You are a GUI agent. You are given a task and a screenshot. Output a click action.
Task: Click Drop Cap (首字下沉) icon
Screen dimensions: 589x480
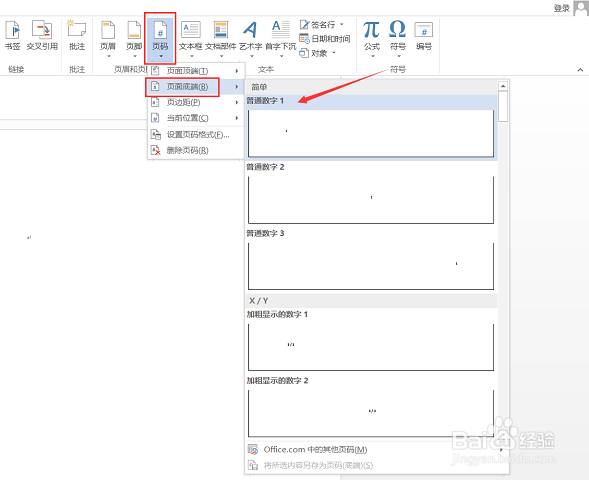[x=281, y=29]
